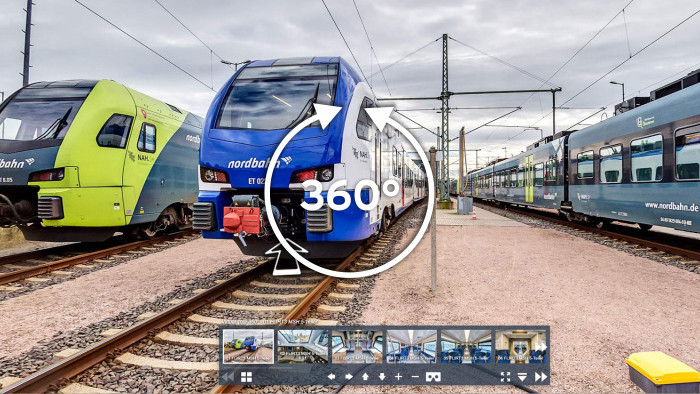Viewport: 700px width, 394px height.
Task: Go to the previous scene with double-left arrows
Action: point(227,377)
